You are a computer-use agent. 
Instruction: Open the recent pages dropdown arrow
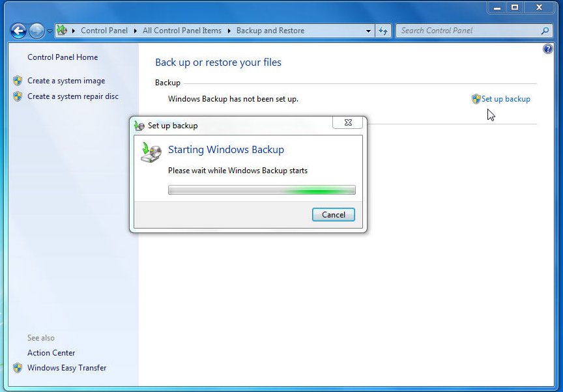[x=50, y=31]
